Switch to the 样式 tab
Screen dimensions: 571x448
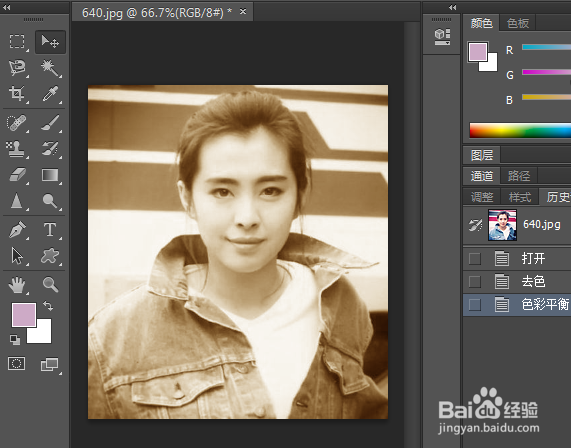pos(520,197)
